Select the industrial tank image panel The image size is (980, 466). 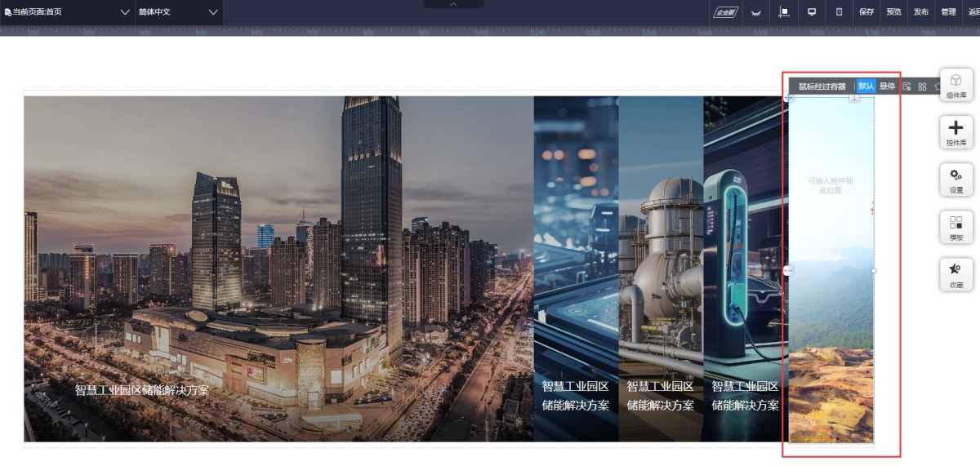pyautogui.click(x=661, y=269)
